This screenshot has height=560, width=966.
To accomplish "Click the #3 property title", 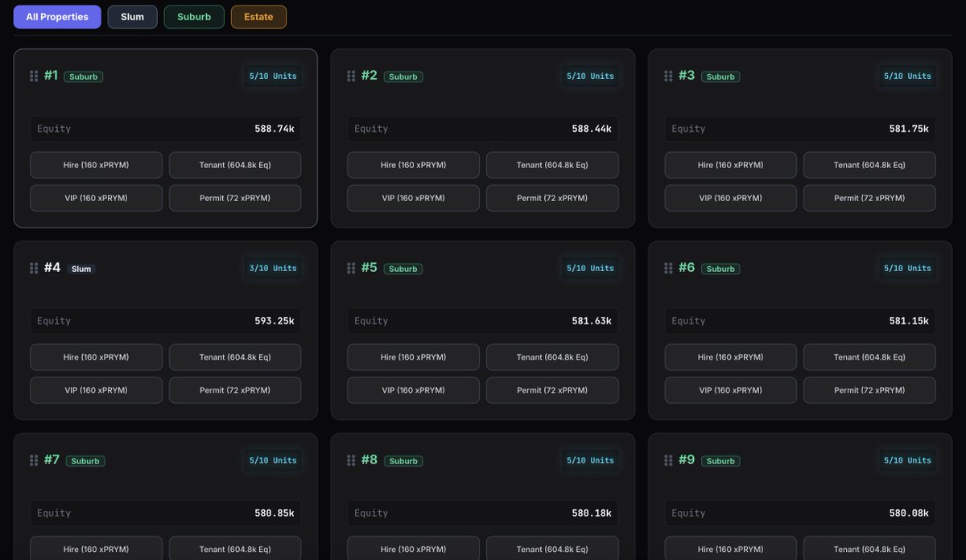I will (686, 76).
